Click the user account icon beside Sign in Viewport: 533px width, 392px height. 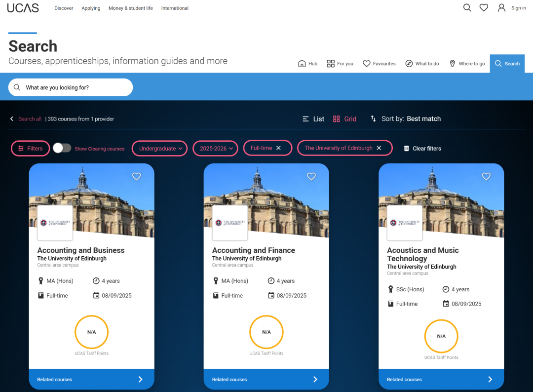pyautogui.click(x=501, y=8)
